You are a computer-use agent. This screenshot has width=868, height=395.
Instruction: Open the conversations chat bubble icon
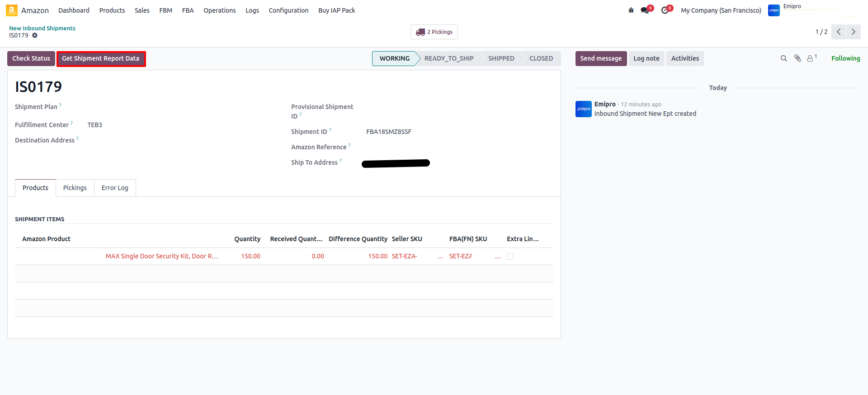tap(645, 10)
